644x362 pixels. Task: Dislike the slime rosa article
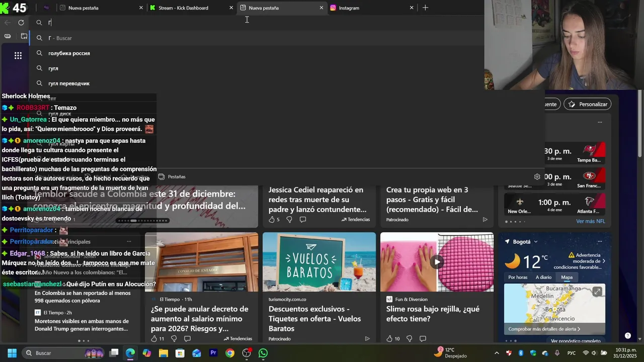click(x=409, y=339)
